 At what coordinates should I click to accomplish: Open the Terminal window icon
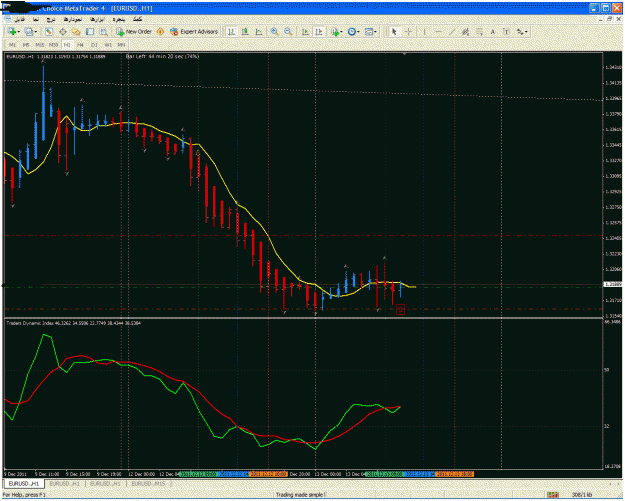(x=90, y=32)
